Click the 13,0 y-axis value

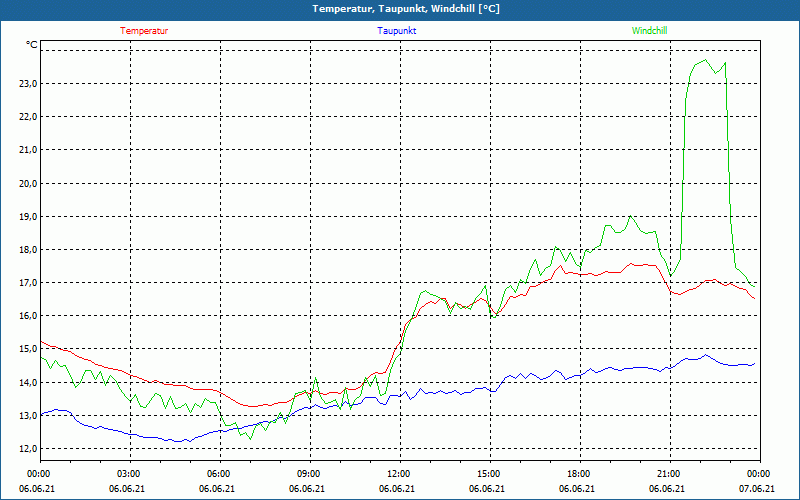click(x=28, y=416)
